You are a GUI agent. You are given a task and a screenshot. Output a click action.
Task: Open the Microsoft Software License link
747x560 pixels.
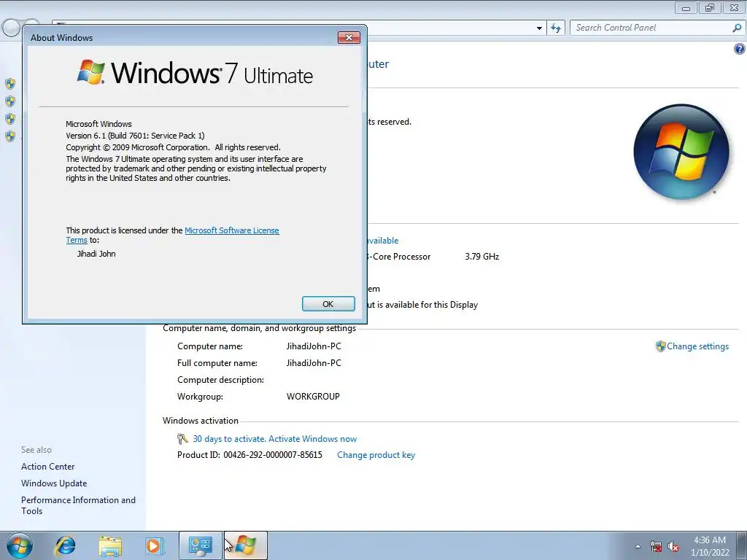[x=231, y=230]
